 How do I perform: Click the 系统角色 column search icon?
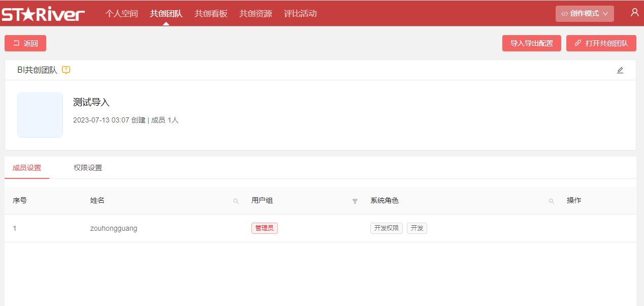[551, 201]
